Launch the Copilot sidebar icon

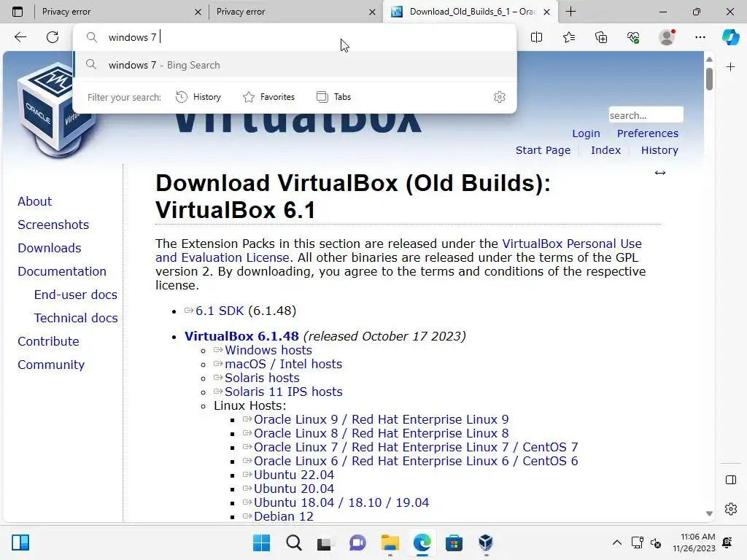click(x=730, y=37)
